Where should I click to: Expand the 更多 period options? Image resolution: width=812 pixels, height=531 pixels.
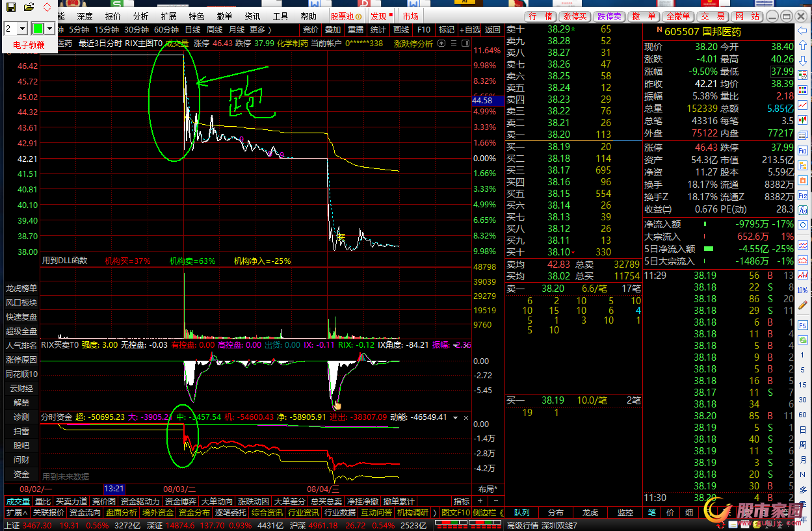tap(261, 30)
